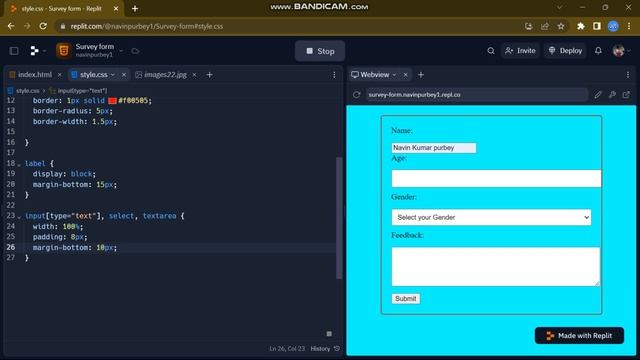Screen dimensions: 640x360
Task: Open the History view
Action: point(325,349)
